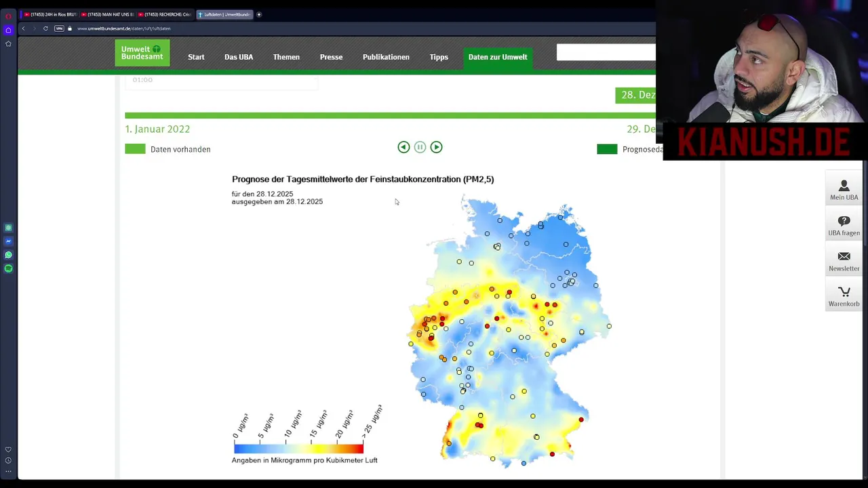Open Themen menu item
The height and width of the screenshot is (488, 868).
click(x=286, y=57)
